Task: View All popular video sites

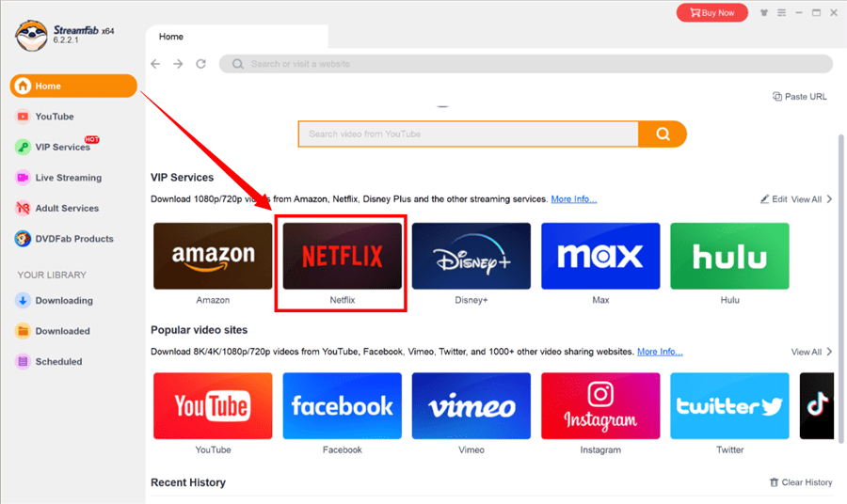Action: [x=811, y=352]
